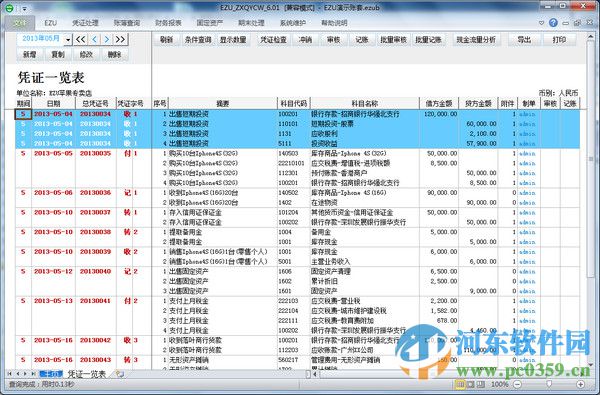This screenshot has width=600, height=395.
Task: Switch to Page Layout view icon
Action: [x=471, y=384]
